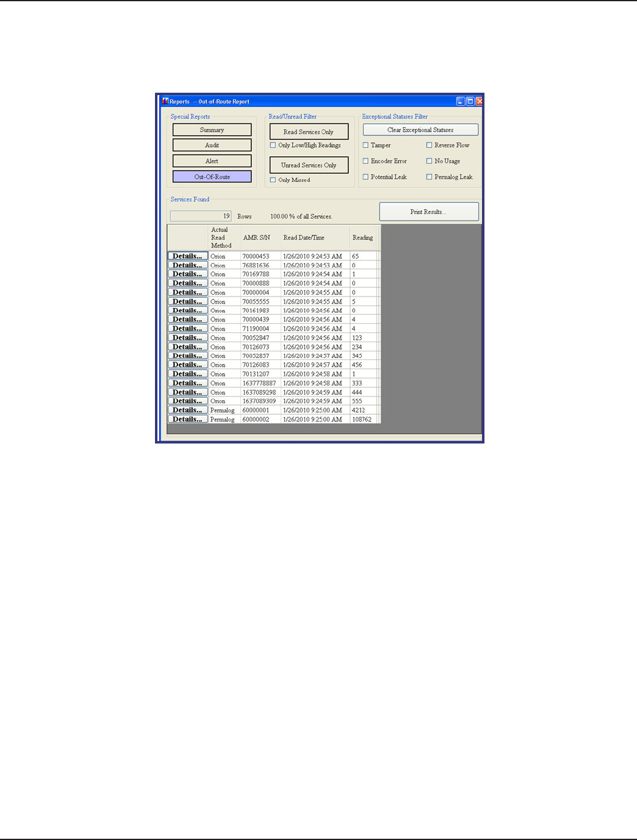The width and height of the screenshot is (637, 840).
Task: Open Details for AMR 70000004
Action: 188,292
